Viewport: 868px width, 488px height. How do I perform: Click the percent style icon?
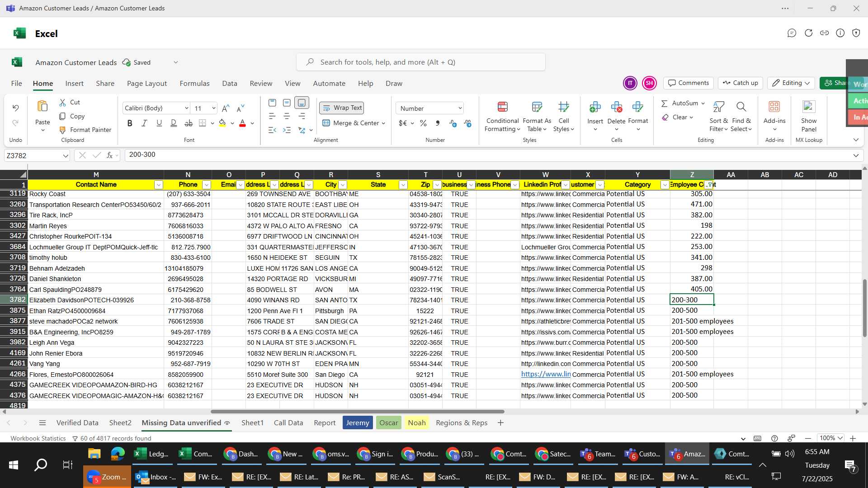point(423,123)
